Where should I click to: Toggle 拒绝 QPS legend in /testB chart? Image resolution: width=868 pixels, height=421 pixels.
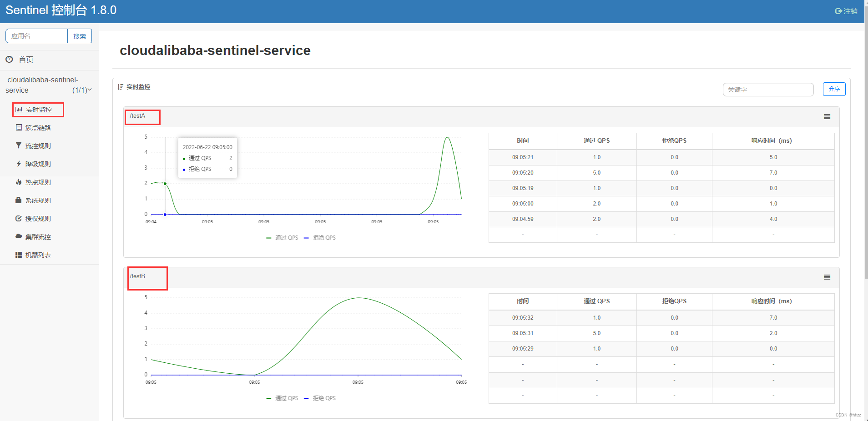click(320, 398)
